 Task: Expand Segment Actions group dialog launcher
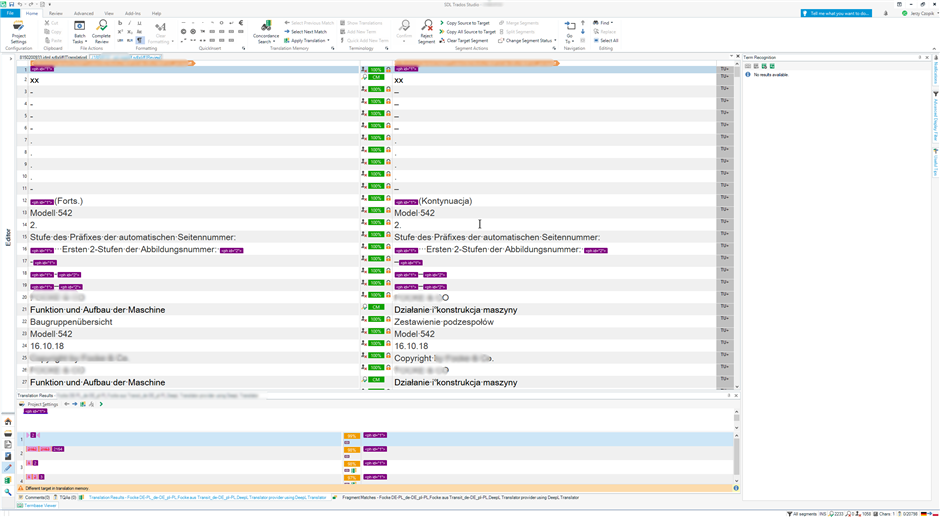tap(554, 49)
